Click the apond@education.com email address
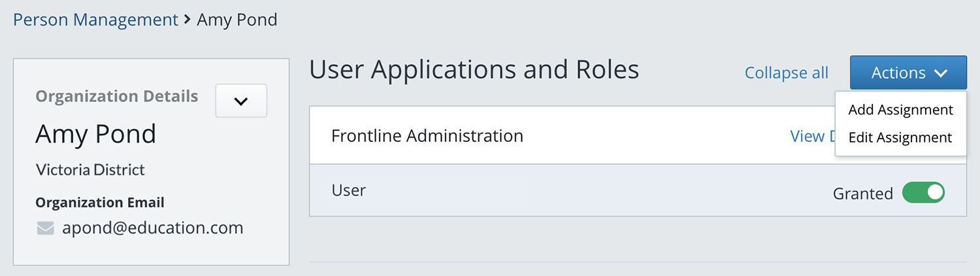The image size is (980, 276). (x=152, y=228)
